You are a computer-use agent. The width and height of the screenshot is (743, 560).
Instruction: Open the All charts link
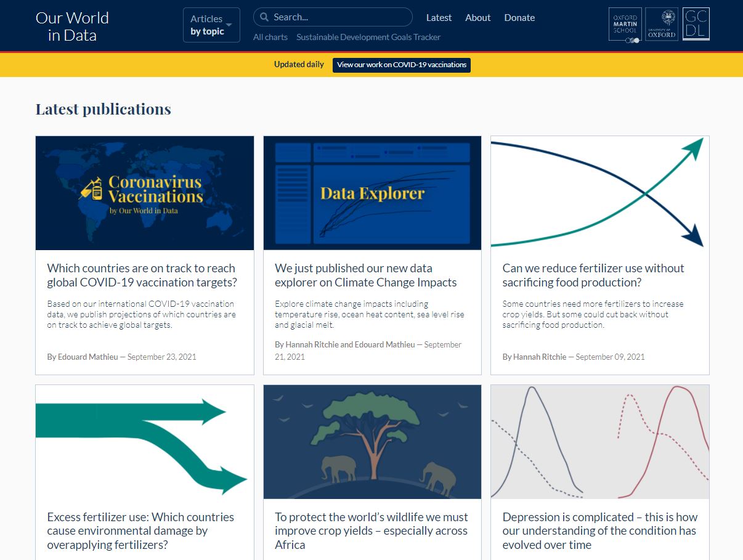click(270, 37)
